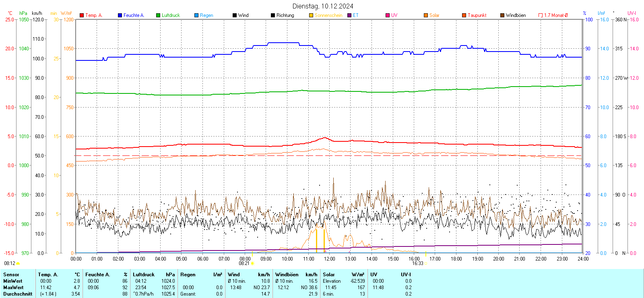This screenshot has height=298, width=644.
Task: Click the Windböen column header in table
Action: point(287,275)
